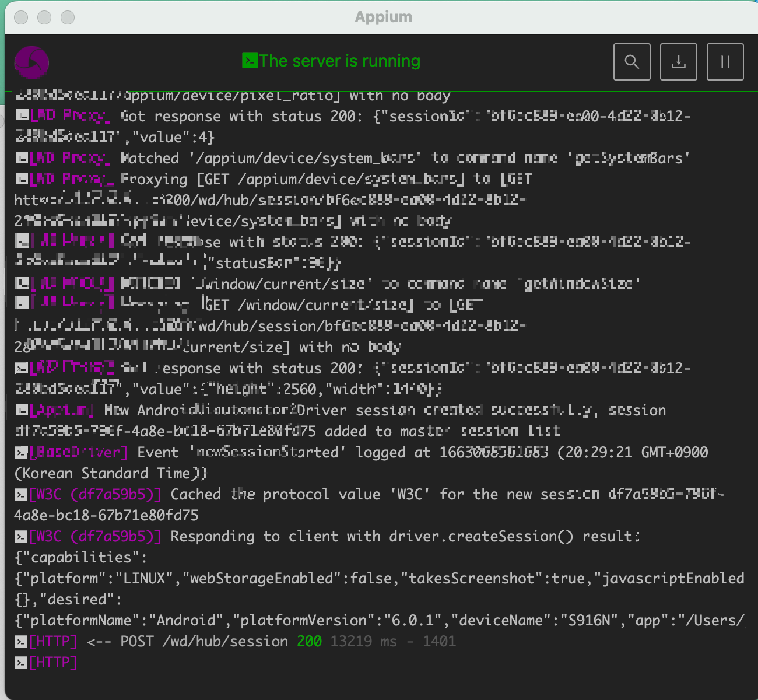Click terminal icon on the POST /wd/hub/session line

(x=21, y=642)
